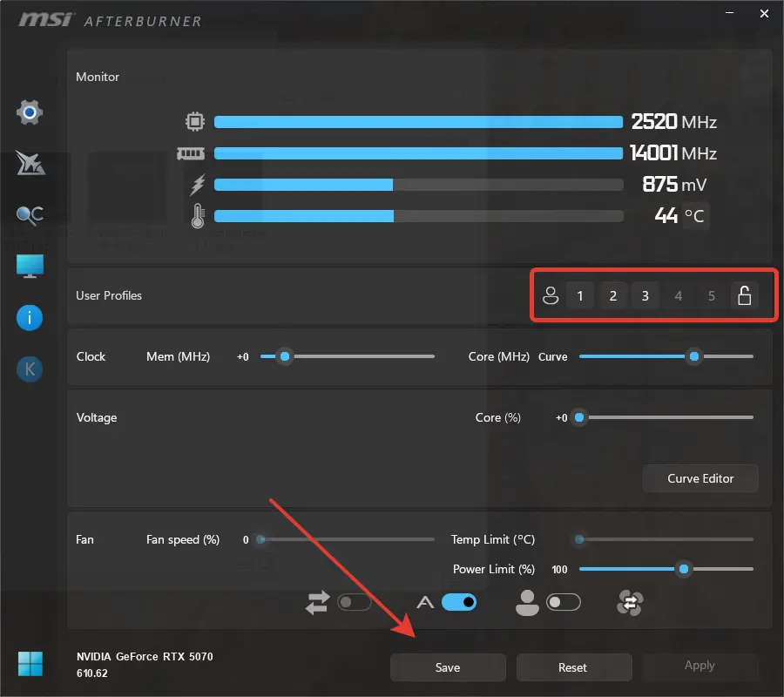784x697 pixels.
Task: Save current settings with Save button
Action: (448, 667)
